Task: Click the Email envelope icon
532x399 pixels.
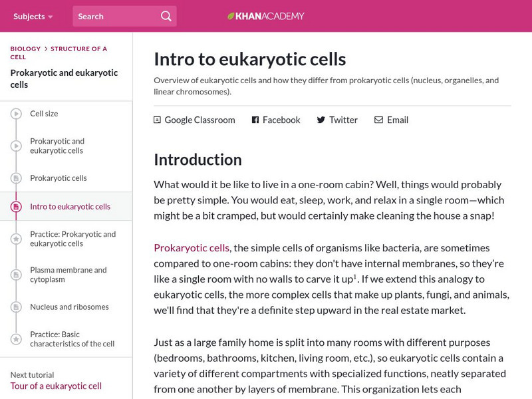Action: pos(378,120)
